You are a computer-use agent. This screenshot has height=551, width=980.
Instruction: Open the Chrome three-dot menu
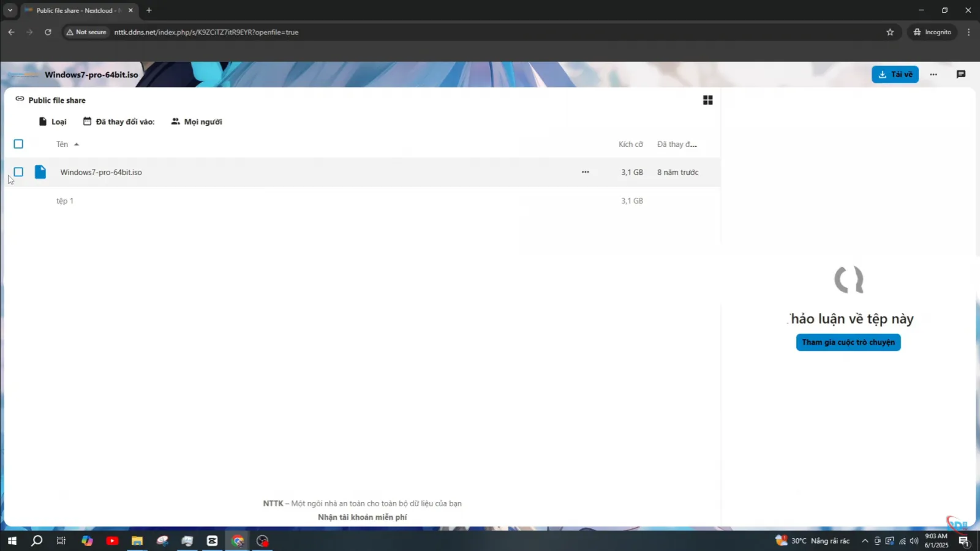click(968, 32)
